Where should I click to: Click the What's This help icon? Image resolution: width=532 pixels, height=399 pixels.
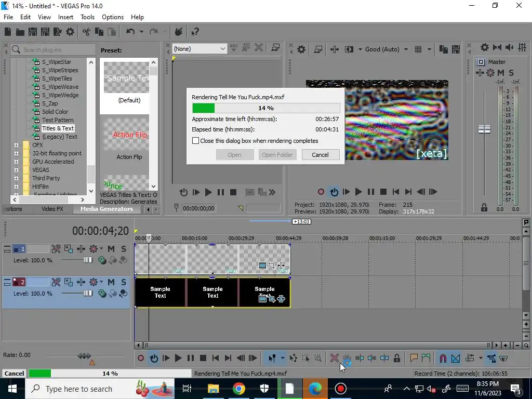tap(195, 32)
